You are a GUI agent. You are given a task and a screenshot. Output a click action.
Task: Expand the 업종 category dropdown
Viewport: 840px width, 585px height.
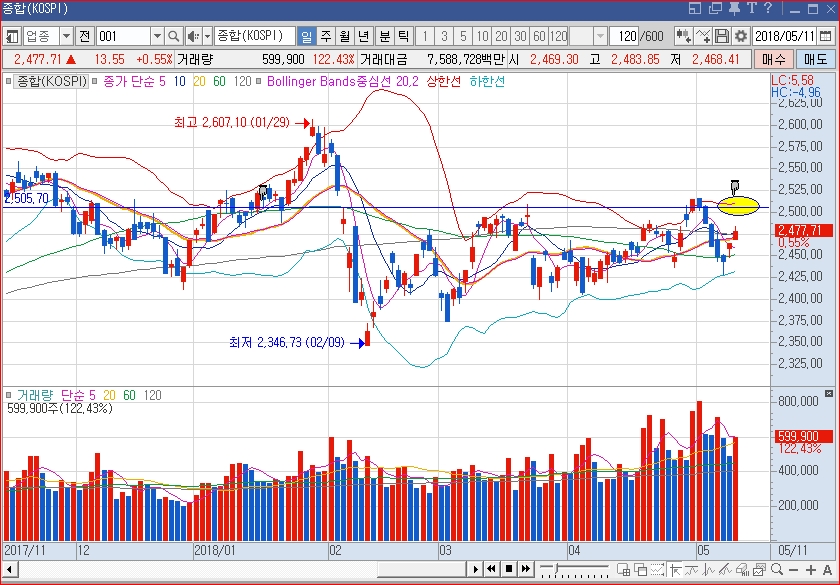[x=66, y=35]
